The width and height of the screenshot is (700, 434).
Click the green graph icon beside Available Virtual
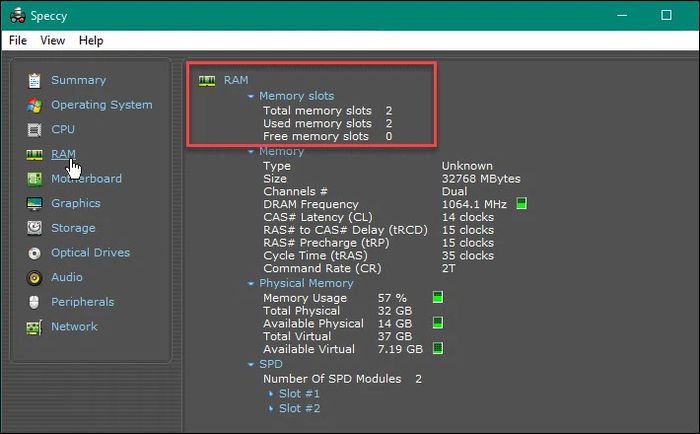point(438,348)
